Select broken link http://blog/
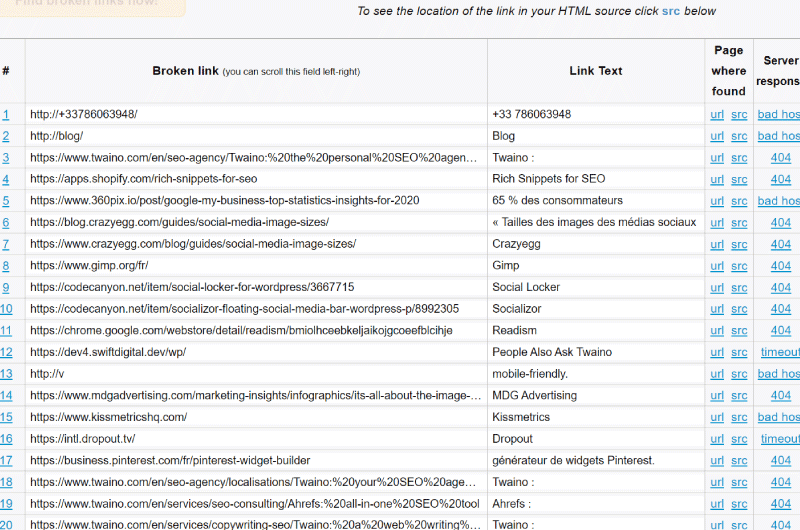This screenshot has width=800, height=530. click(57, 136)
